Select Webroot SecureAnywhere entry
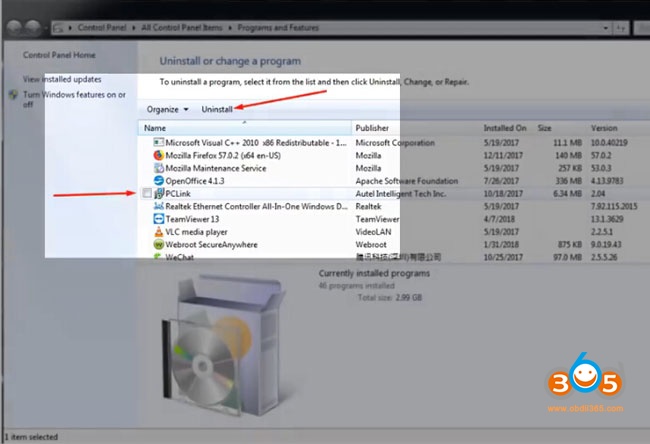The image size is (650, 444). [211, 245]
